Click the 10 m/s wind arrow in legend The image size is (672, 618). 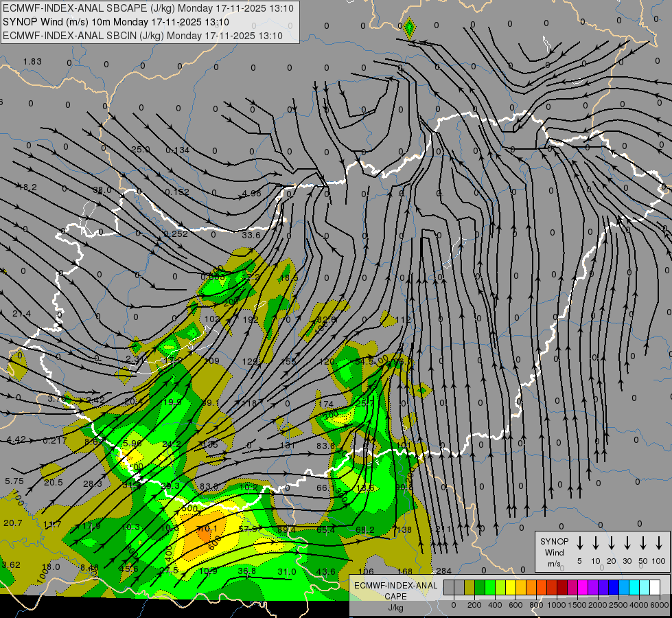(596, 543)
